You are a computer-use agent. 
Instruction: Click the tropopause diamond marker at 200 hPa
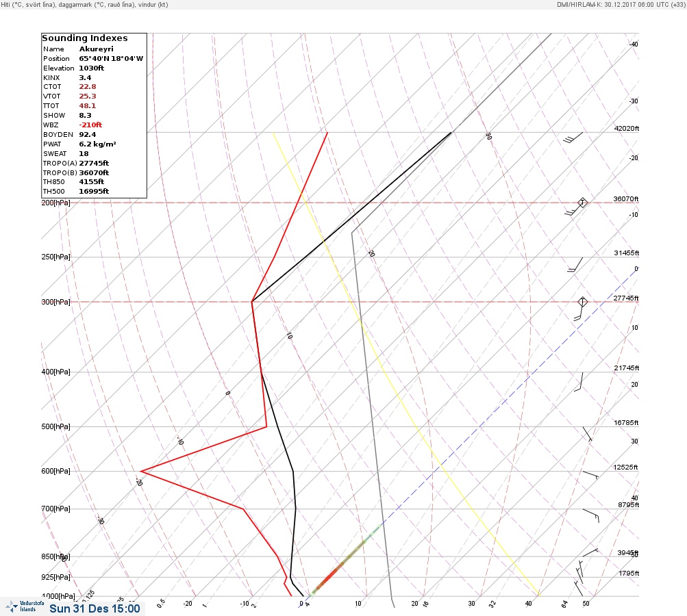[x=582, y=203]
